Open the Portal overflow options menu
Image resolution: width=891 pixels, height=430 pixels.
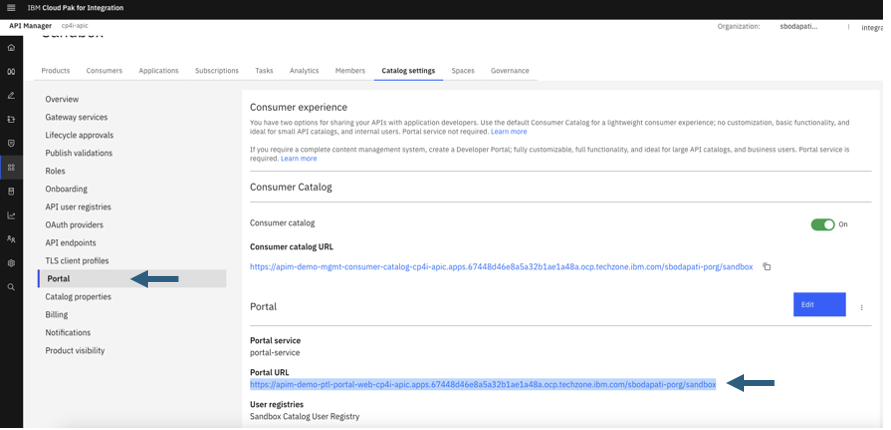pyautogui.click(x=862, y=308)
